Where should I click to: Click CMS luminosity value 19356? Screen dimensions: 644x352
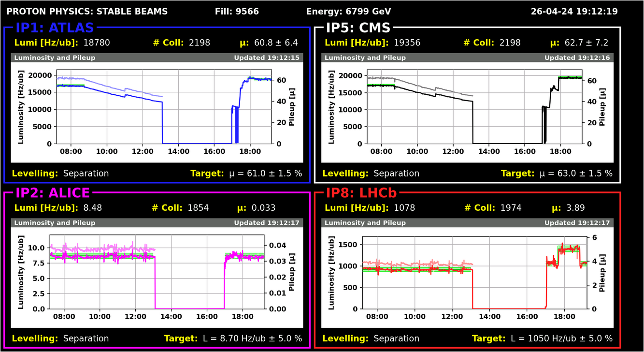407,43
